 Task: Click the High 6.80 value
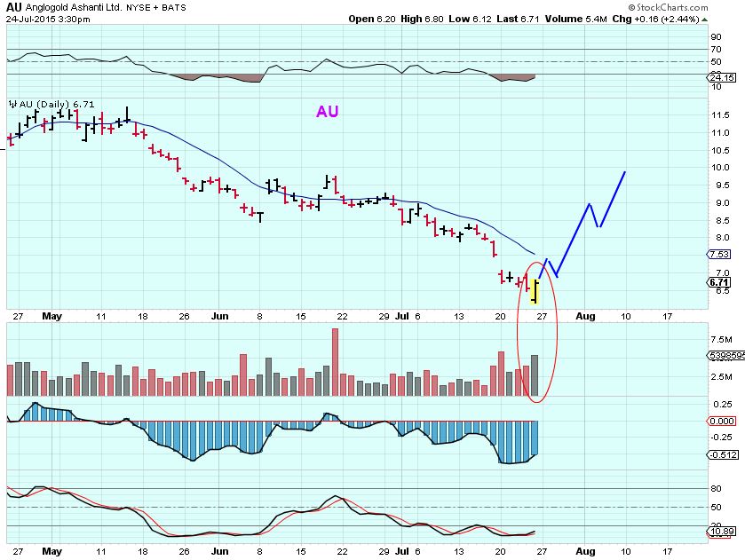click(x=422, y=19)
